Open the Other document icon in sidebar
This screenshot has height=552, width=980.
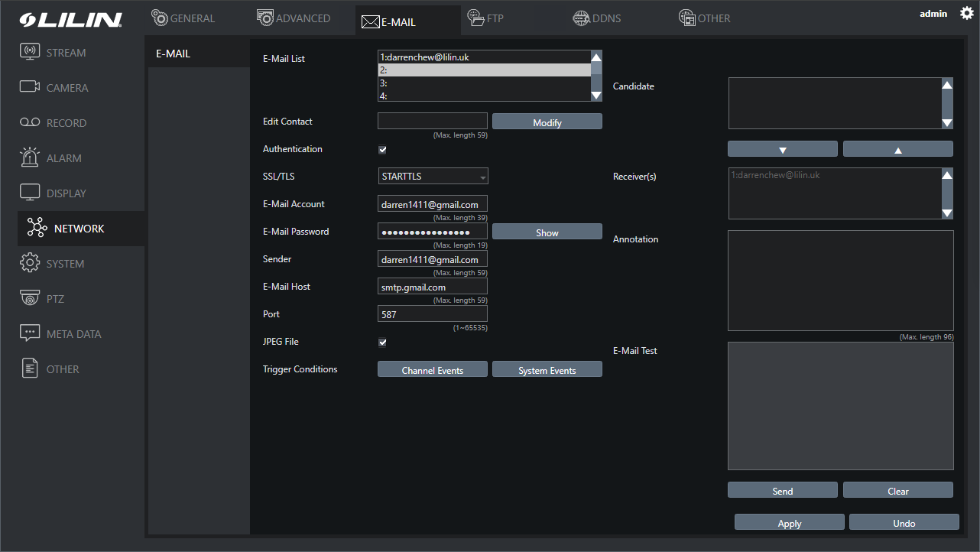tap(30, 369)
